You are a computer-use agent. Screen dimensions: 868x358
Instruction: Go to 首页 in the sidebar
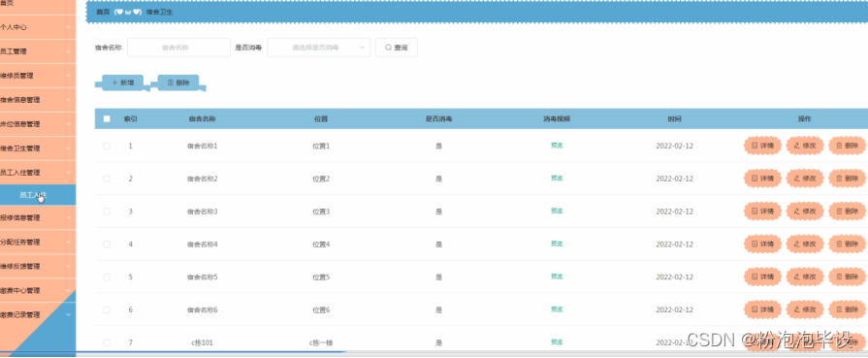click(x=38, y=6)
